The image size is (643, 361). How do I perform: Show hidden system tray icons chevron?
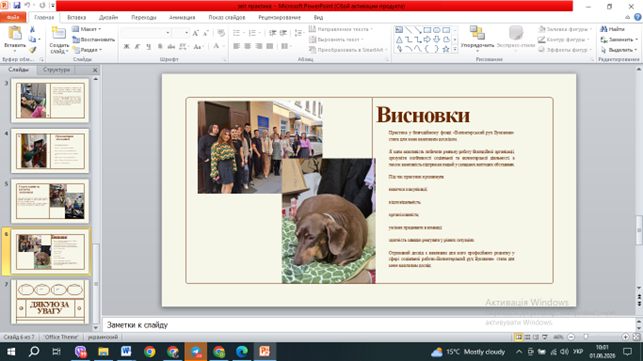pos(519,352)
